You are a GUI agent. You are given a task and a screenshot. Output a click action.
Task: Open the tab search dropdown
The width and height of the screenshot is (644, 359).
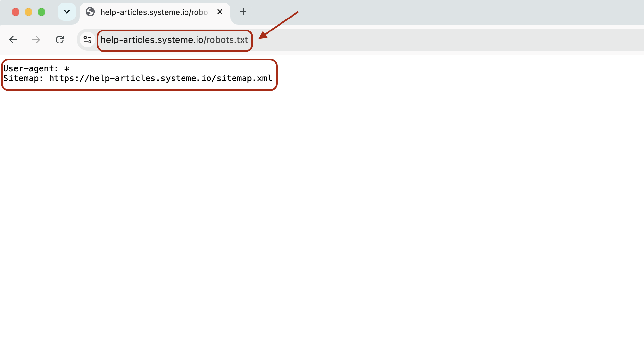coord(67,12)
